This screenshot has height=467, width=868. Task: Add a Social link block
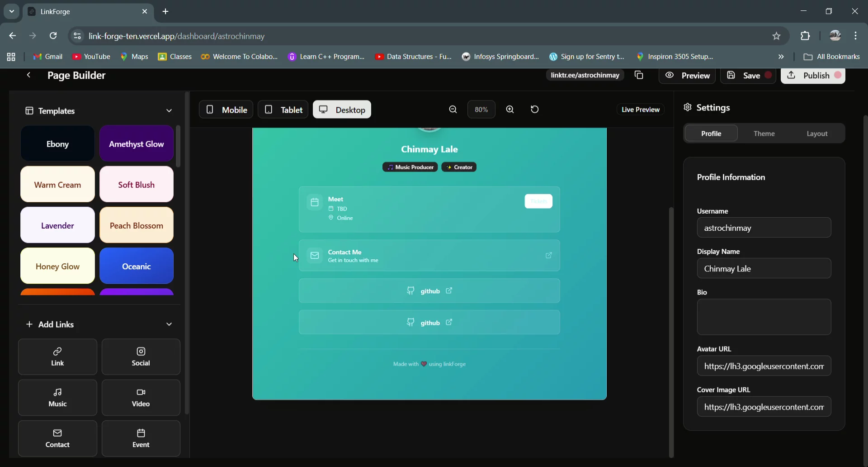click(141, 357)
